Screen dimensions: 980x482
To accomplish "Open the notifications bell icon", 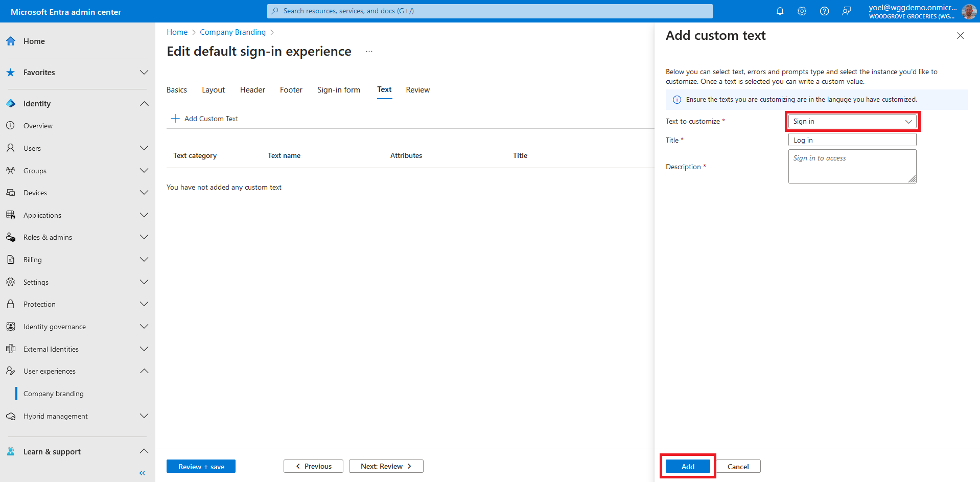I will pos(780,11).
